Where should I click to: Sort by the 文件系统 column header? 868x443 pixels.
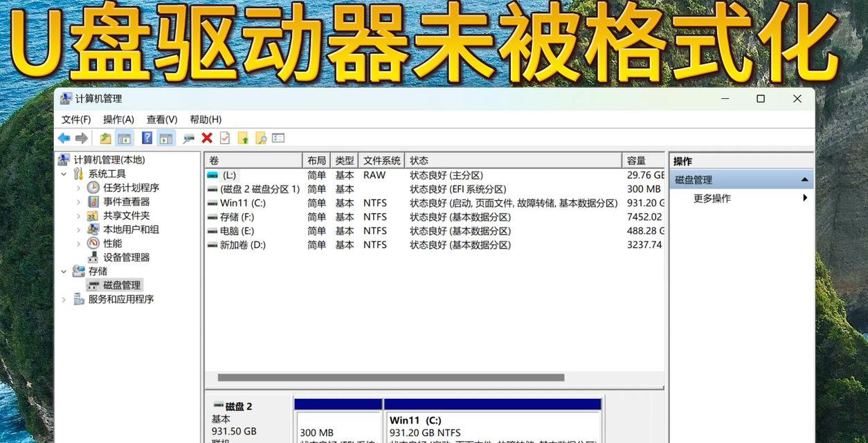[x=381, y=161]
